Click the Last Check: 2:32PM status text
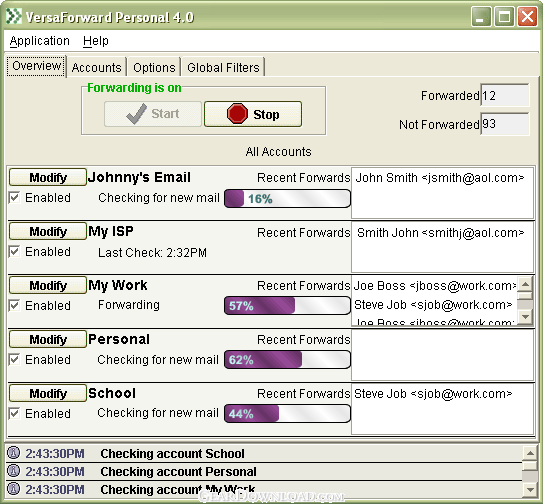543x504 pixels. click(x=152, y=253)
